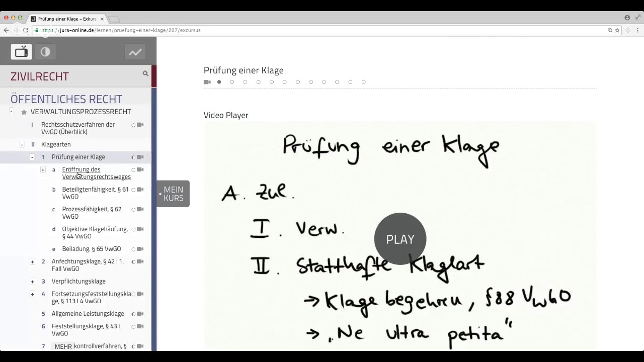Click the star icon beside VERWALTUNGSPROZESSRECHT
Screen dimensions: 644x362
click(x=24, y=112)
